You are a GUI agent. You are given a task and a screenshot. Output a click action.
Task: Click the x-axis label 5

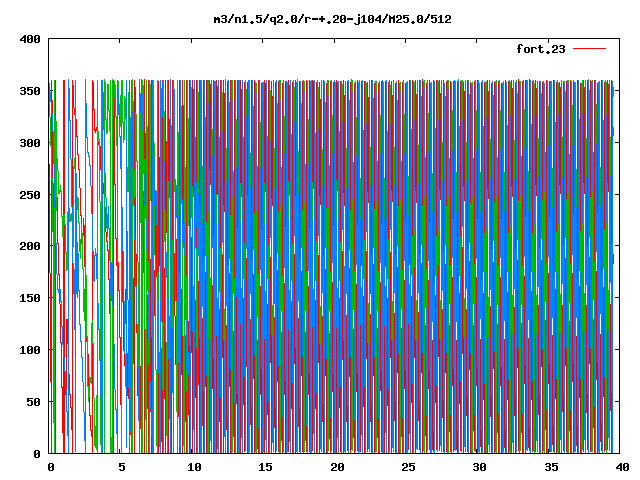(x=122, y=467)
